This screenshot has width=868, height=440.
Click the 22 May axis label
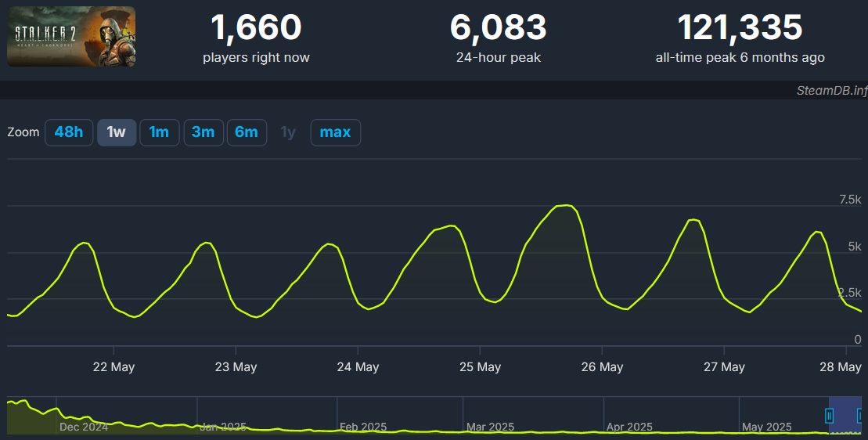tap(113, 367)
